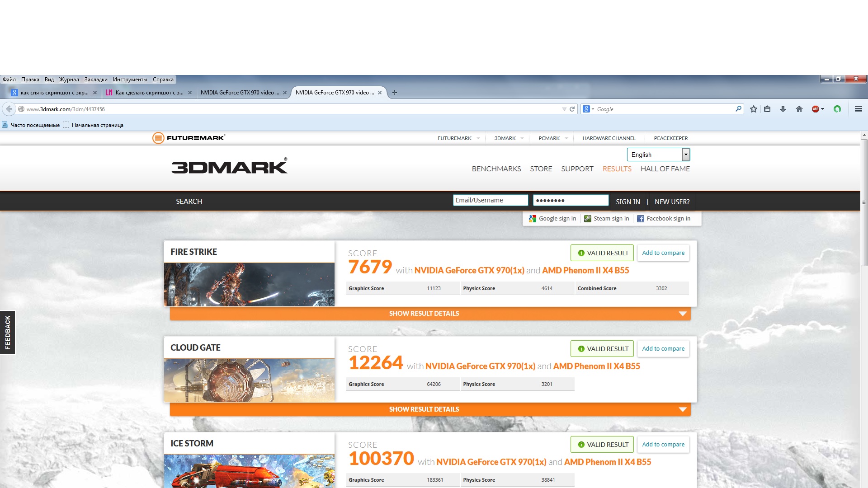Viewport: 868px width, 488px height.
Task: Click the Email/Username input field
Action: 491,200
